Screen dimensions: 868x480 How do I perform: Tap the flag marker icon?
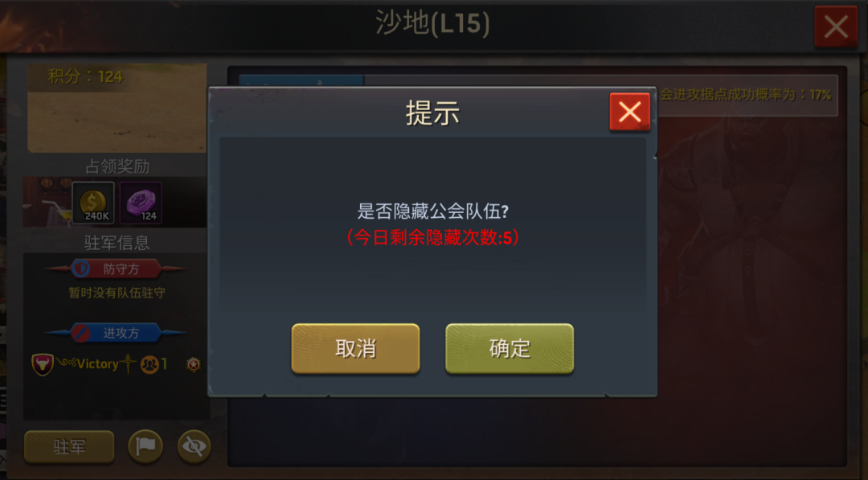145,446
